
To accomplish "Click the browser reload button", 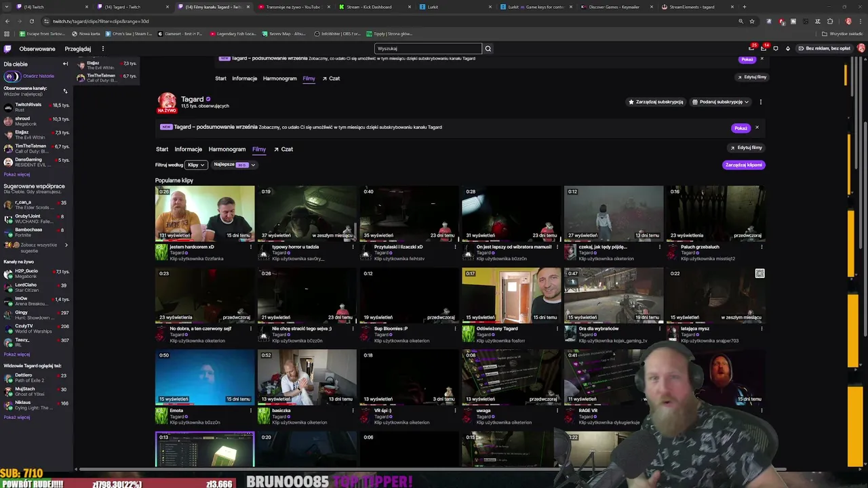I will point(31,21).
